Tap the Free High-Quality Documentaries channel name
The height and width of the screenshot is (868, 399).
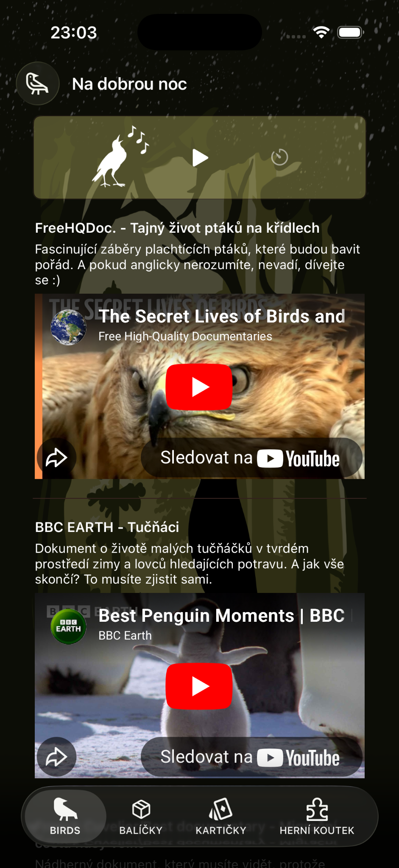[x=185, y=336]
